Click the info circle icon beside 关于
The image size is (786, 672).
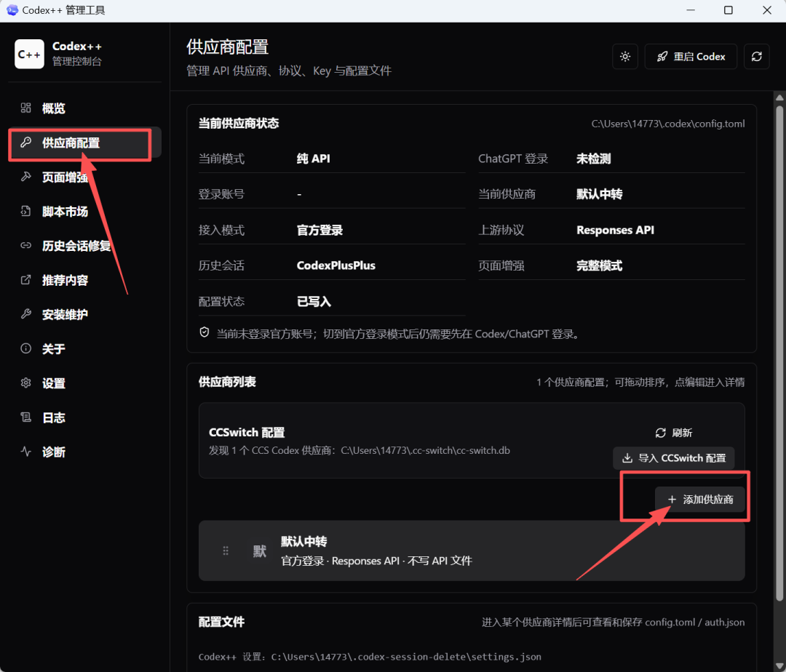click(25, 348)
